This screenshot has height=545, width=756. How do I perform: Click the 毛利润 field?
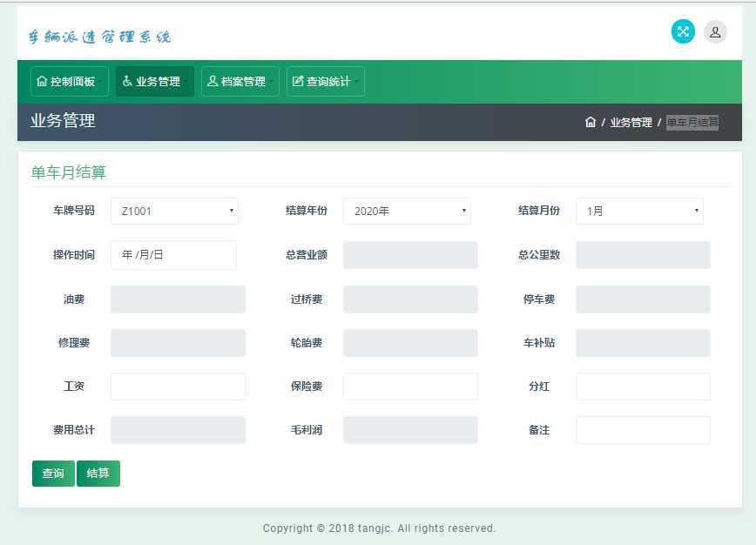[x=410, y=430]
